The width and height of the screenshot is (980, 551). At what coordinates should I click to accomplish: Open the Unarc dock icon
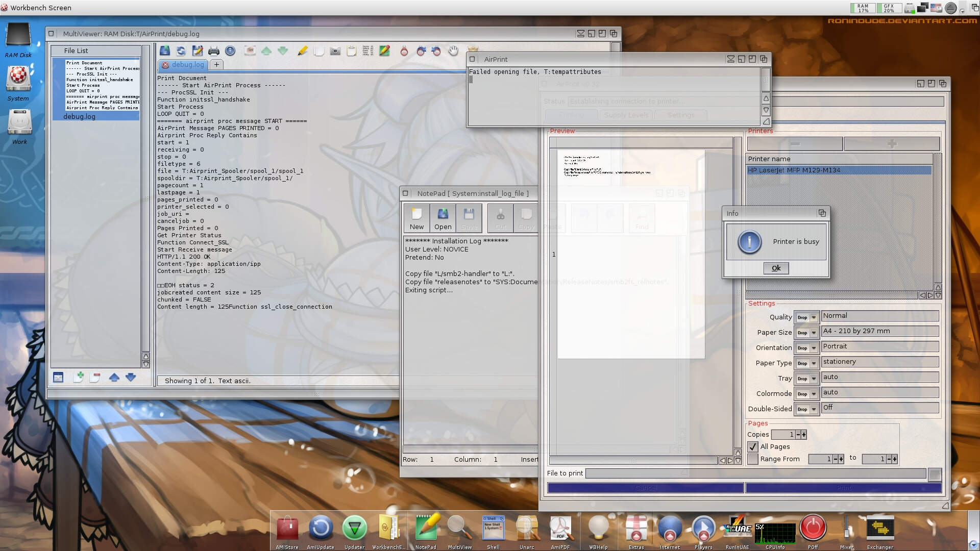(527, 532)
